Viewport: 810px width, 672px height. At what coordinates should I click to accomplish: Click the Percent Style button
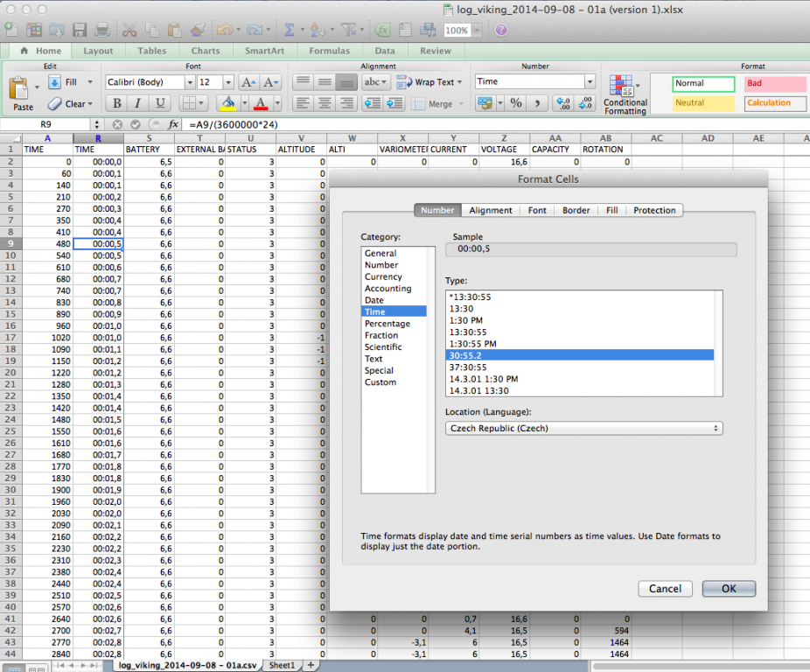coord(516,103)
